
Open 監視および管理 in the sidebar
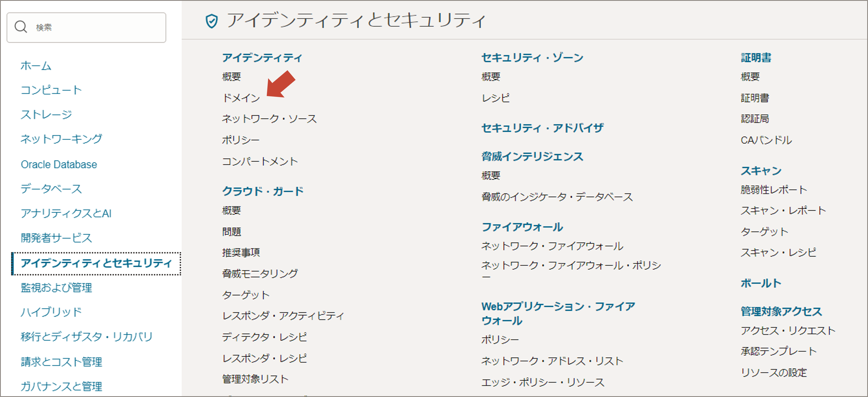[x=56, y=288]
